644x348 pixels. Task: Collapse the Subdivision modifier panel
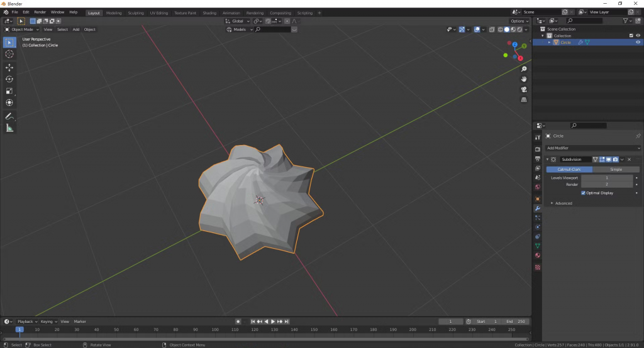tap(548, 159)
